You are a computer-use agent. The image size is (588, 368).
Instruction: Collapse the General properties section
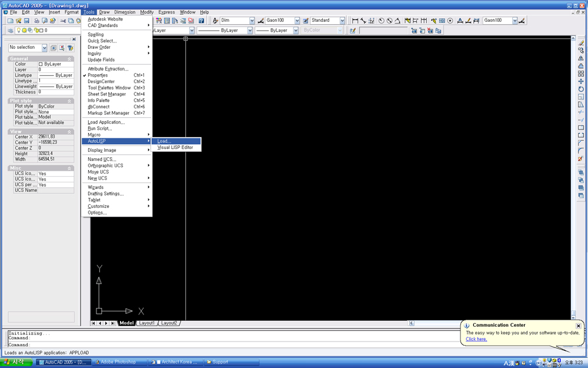(x=69, y=59)
